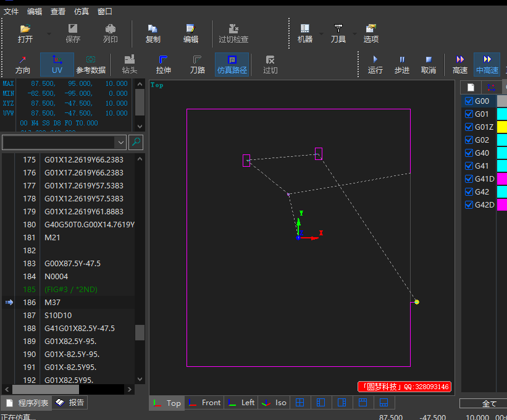507x420 pixels.
Task: Click the 步进 step playback icon
Action: point(402,64)
